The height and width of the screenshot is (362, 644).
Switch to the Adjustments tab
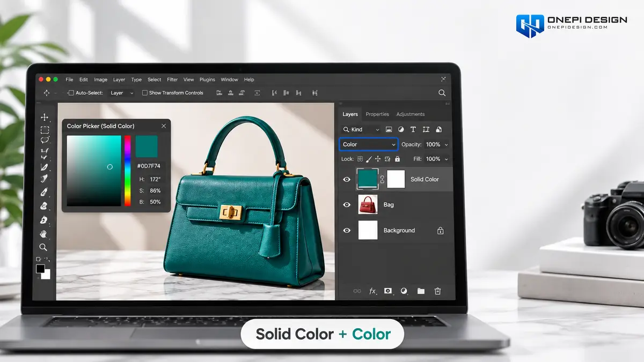411,114
